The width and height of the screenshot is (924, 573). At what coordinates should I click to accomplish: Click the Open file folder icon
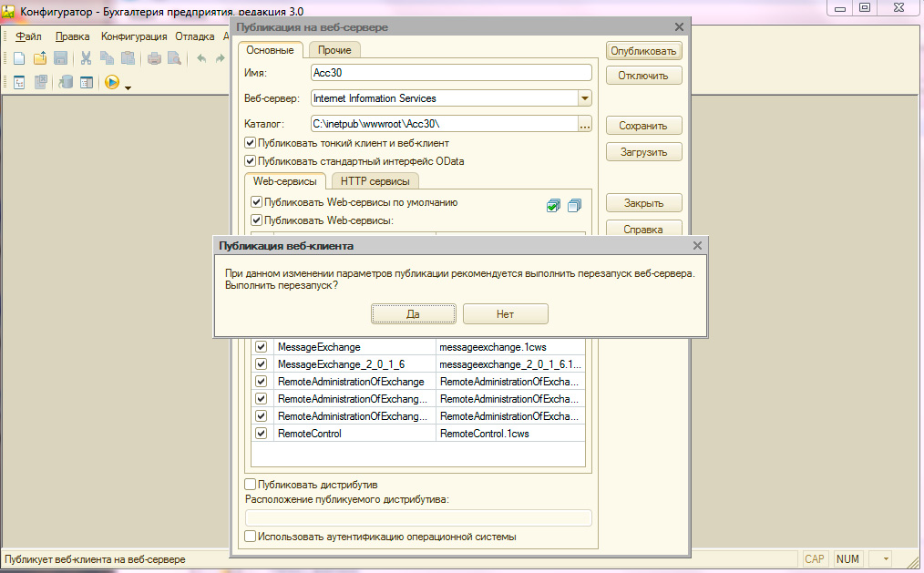point(39,58)
